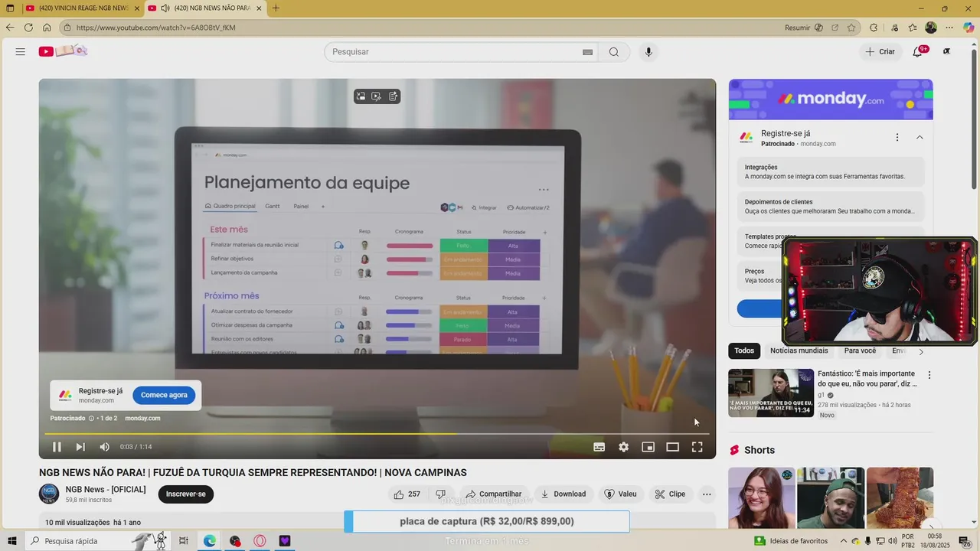Open Fantástico recommended video thumbnail
Image resolution: width=980 pixels, height=551 pixels.
[771, 393]
